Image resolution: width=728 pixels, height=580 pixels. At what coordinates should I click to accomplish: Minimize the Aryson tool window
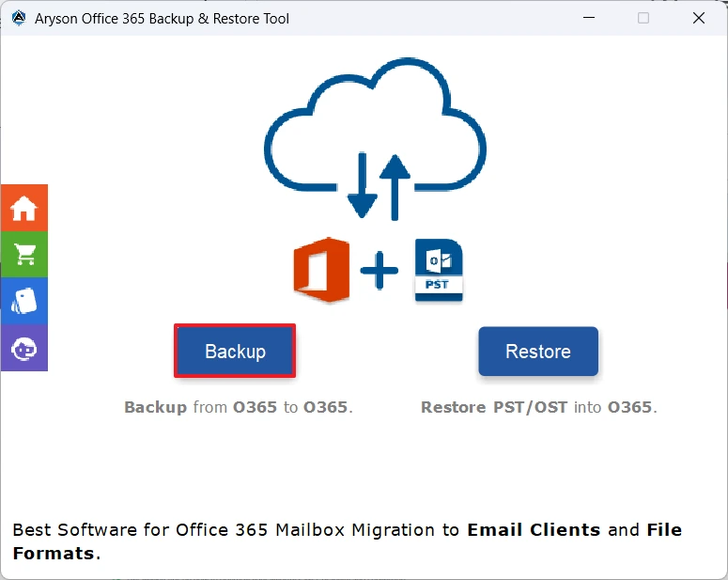pyautogui.click(x=589, y=18)
